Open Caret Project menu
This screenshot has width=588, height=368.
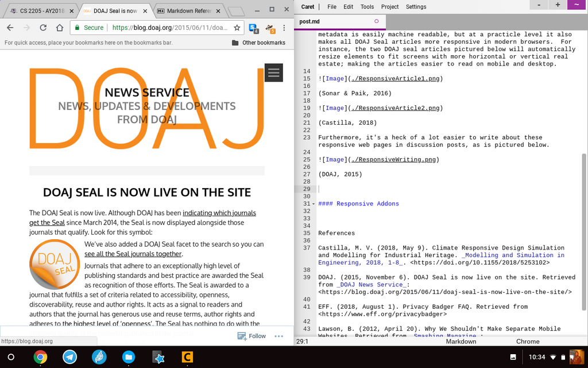tap(390, 7)
